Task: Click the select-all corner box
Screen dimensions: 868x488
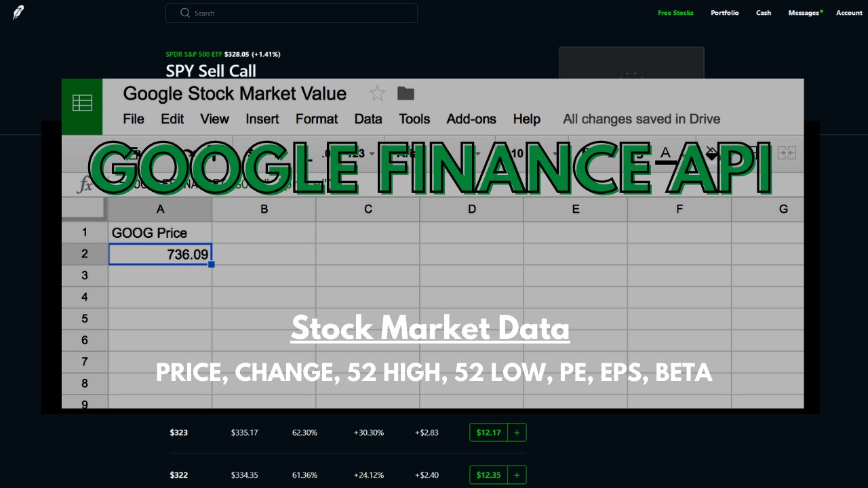Action: (x=85, y=209)
